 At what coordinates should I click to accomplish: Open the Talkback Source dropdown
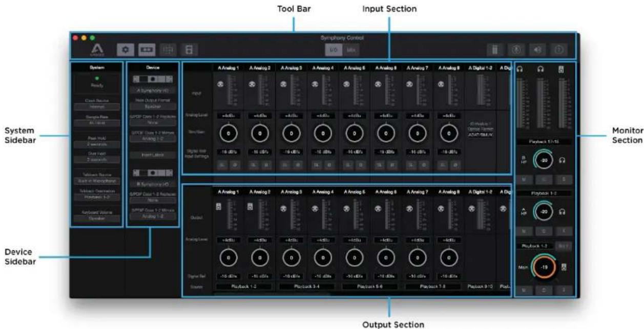point(97,181)
